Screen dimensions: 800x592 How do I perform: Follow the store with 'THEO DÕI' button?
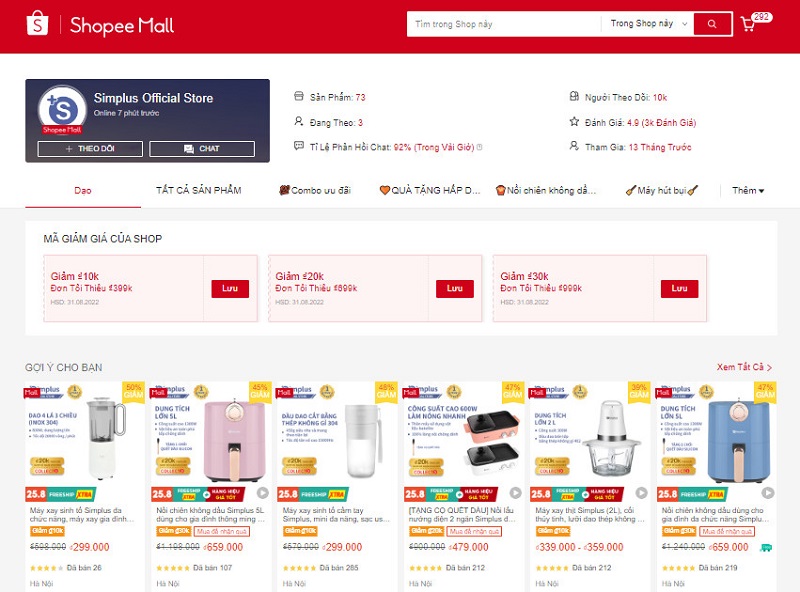(90, 149)
